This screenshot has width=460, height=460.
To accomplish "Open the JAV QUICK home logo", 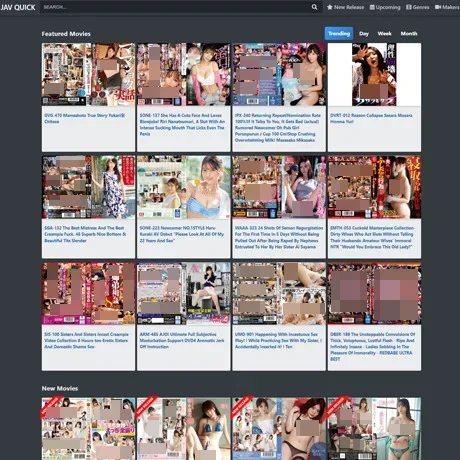I will [x=18, y=7].
